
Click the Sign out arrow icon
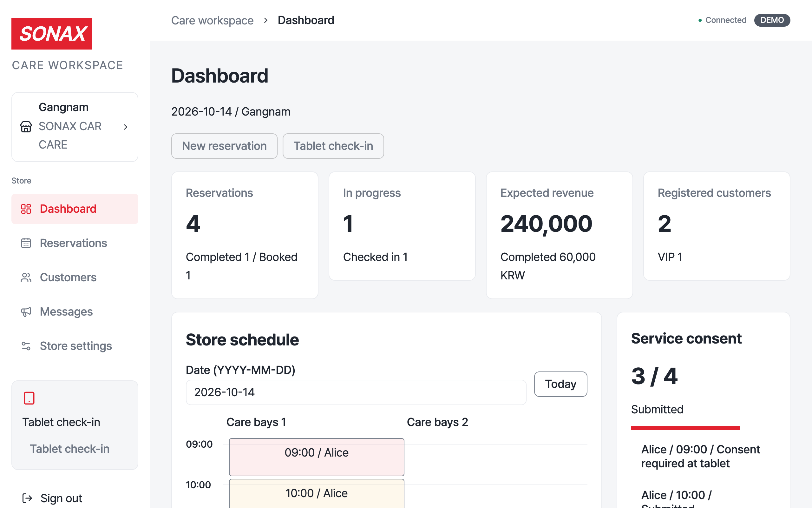27,498
